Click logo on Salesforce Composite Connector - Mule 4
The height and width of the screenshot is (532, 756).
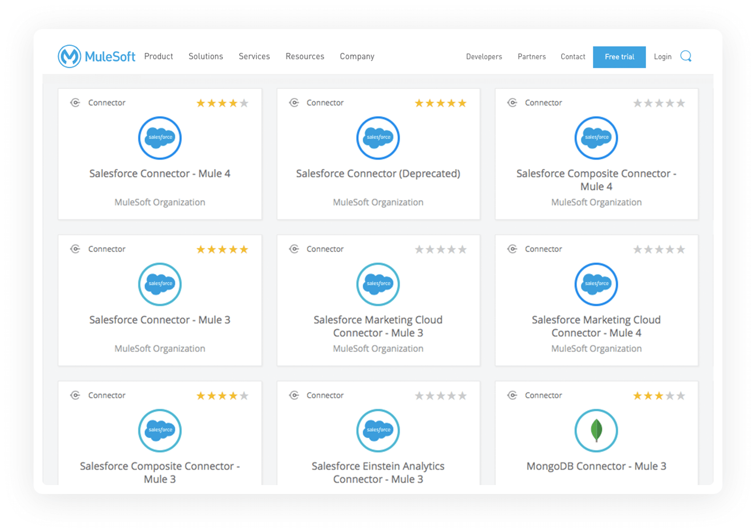coord(596,138)
